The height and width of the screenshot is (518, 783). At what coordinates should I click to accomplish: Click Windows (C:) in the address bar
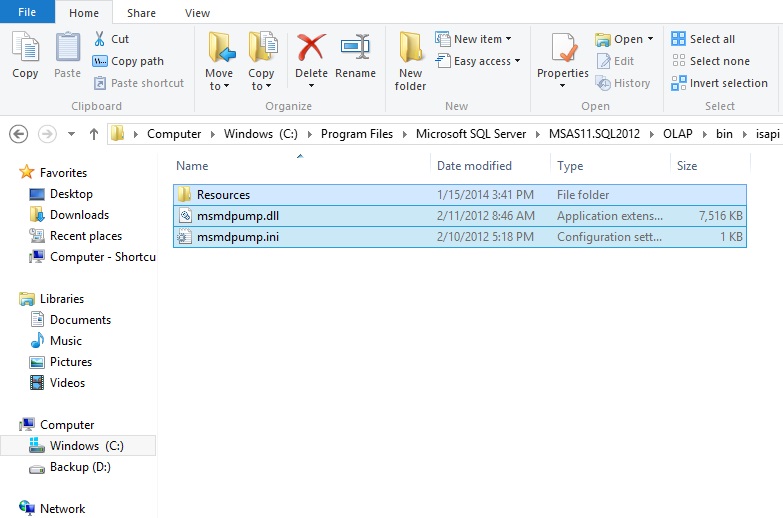pos(261,134)
